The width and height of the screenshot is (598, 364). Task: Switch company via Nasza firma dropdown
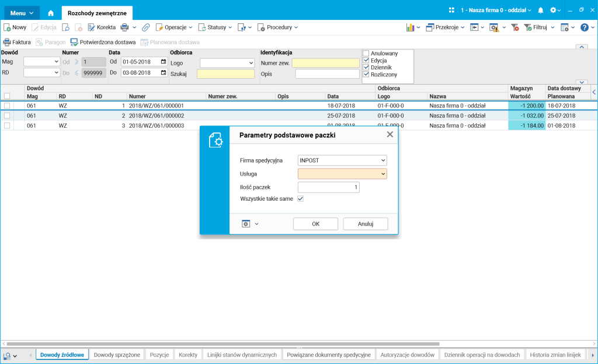(x=496, y=10)
